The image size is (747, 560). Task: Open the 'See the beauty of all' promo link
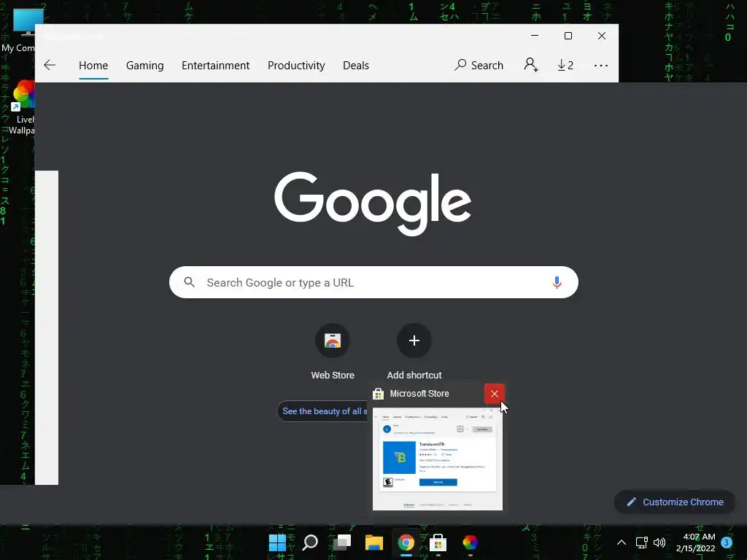pos(324,411)
